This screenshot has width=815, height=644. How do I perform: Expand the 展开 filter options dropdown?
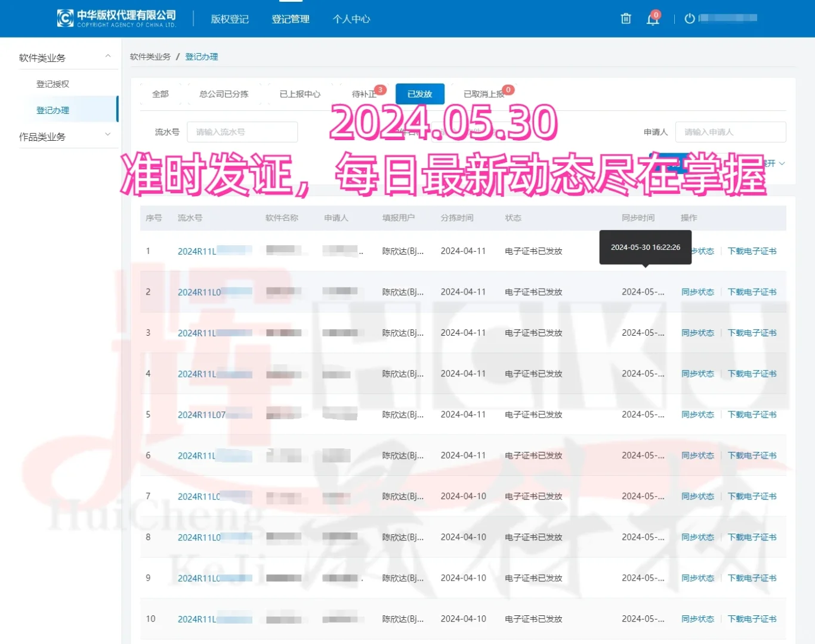(772, 163)
